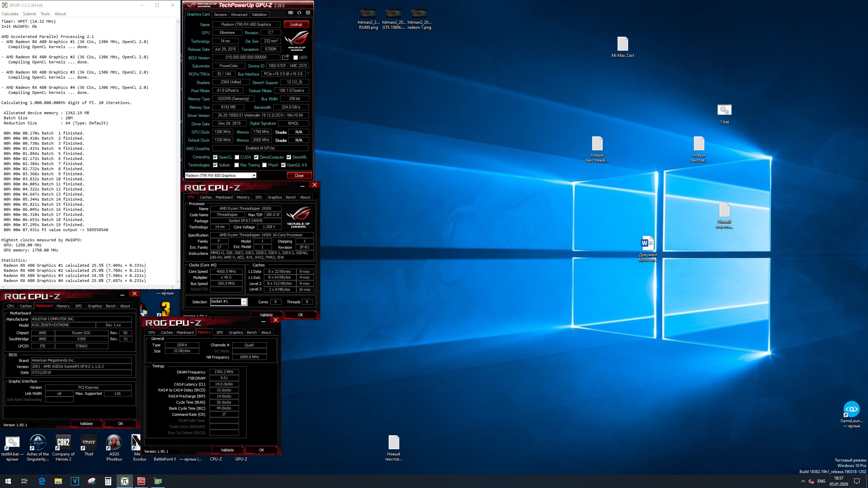This screenshot has height=488, width=868.
Task: Toggle the Ray Tracing checkbox
Action: coord(237,165)
